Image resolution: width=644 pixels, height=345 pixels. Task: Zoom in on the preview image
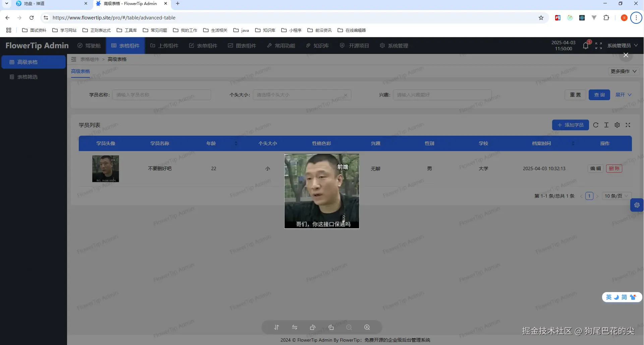coord(367,327)
